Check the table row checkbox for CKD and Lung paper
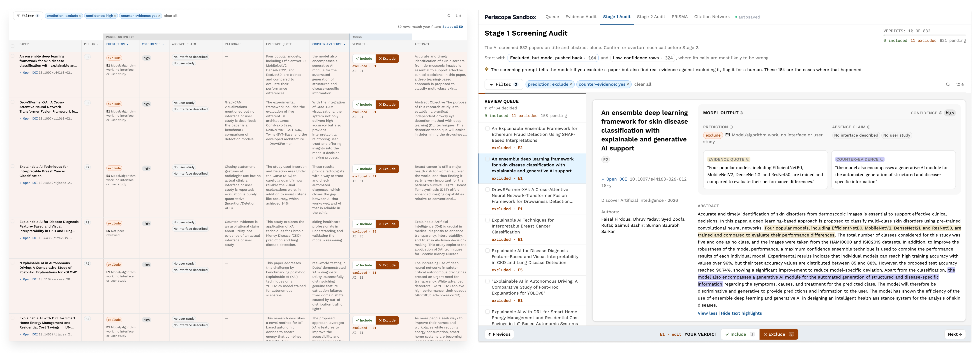The height and width of the screenshot is (353, 980). pos(13,221)
